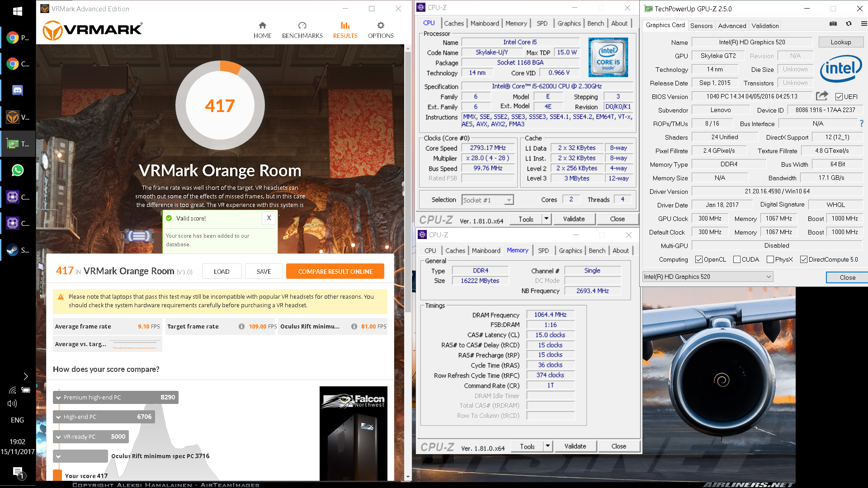This screenshot has height=488, width=868.
Task: Open Windows Start menu
Action: pyautogui.click(x=18, y=11)
